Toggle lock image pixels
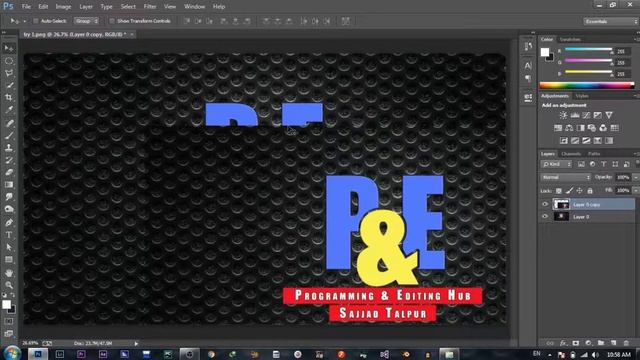This screenshot has width=640, height=360. pos(569,191)
